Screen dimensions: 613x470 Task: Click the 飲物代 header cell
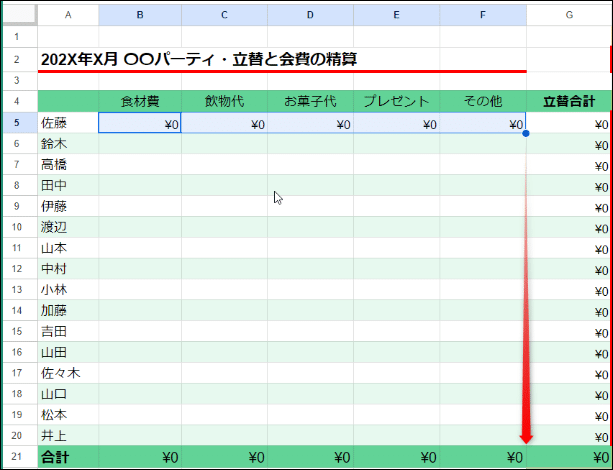tap(224, 101)
